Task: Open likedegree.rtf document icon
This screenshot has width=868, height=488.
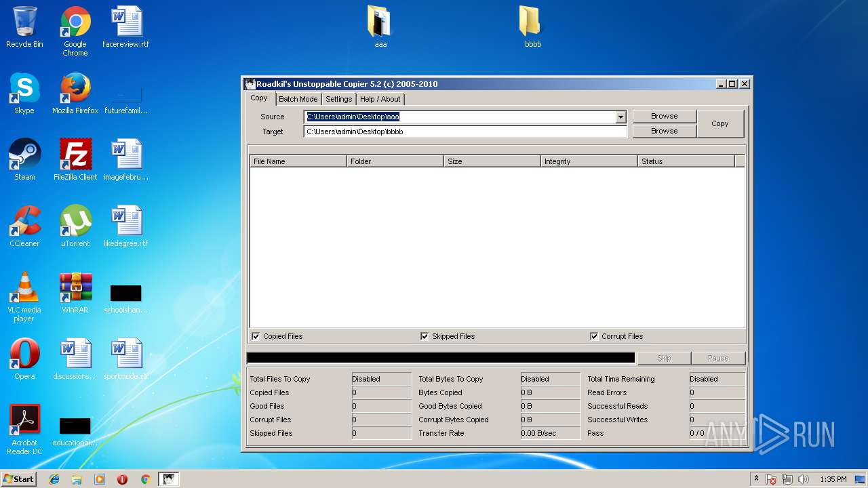Action: tap(126, 226)
